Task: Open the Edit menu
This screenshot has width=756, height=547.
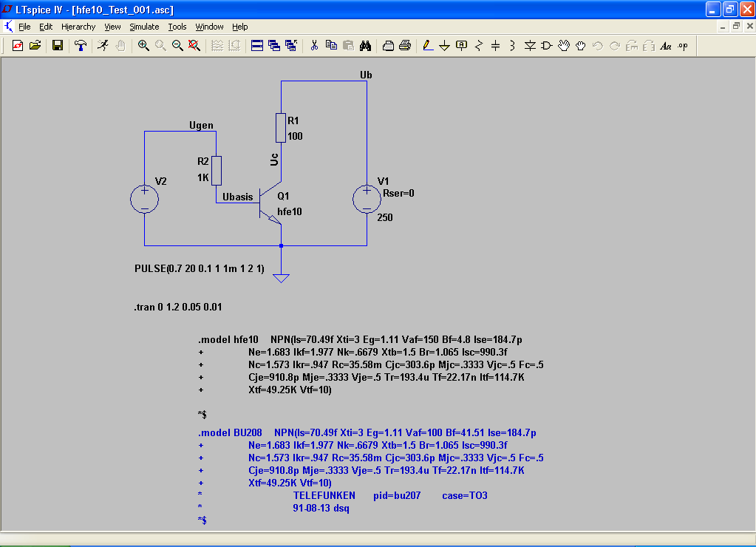Action: coord(46,27)
